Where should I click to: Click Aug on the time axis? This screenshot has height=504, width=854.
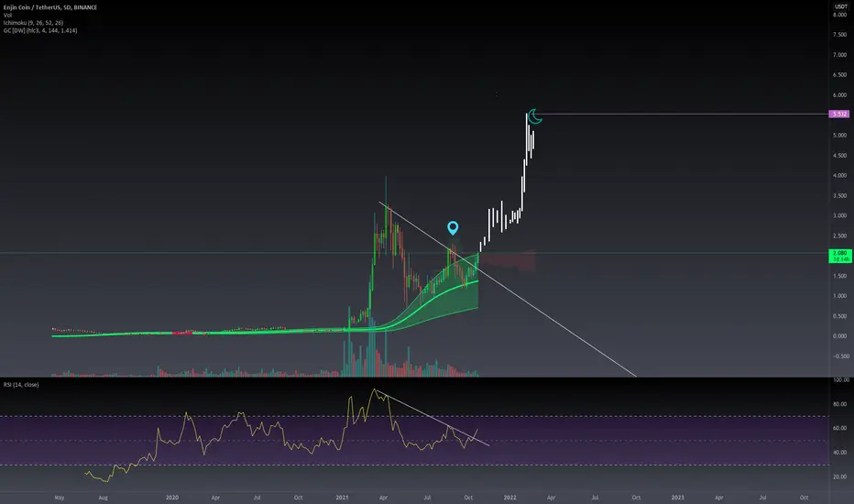[x=103, y=498]
